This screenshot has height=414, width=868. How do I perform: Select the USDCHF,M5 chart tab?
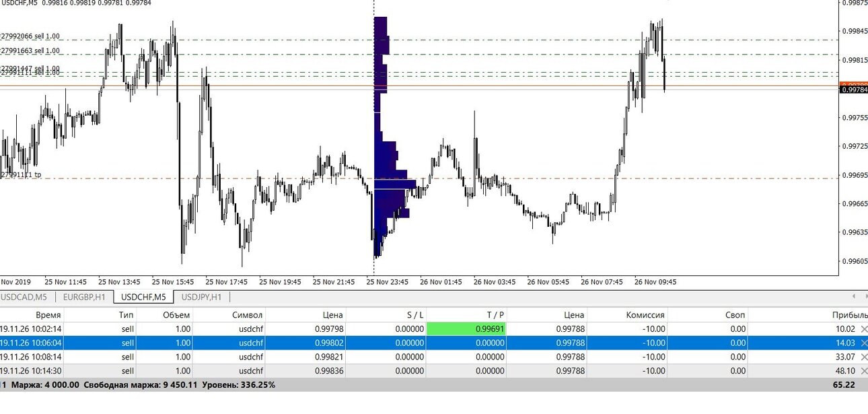pos(143,297)
